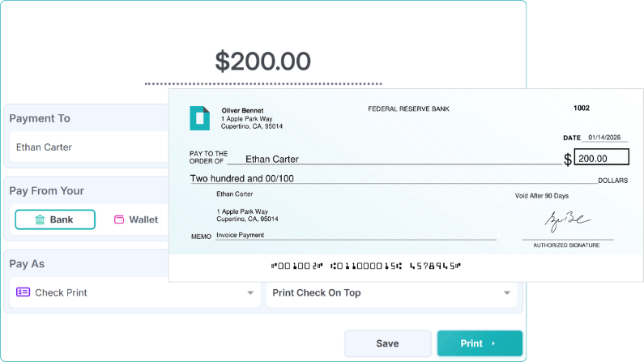Click the payee name on check
This screenshot has width=644, height=362.
pyautogui.click(x=272, y=160)
